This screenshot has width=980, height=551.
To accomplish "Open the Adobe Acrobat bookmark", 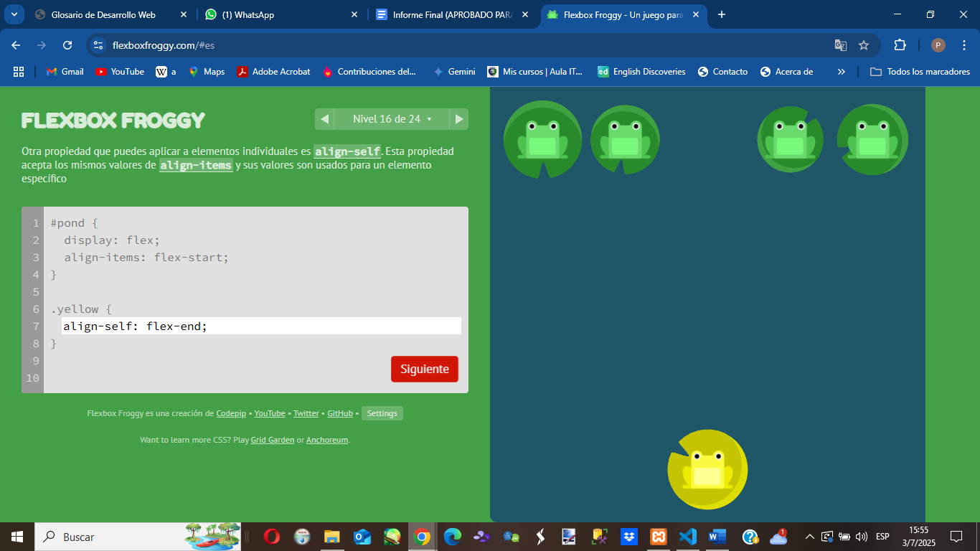I will pos(274,72).
